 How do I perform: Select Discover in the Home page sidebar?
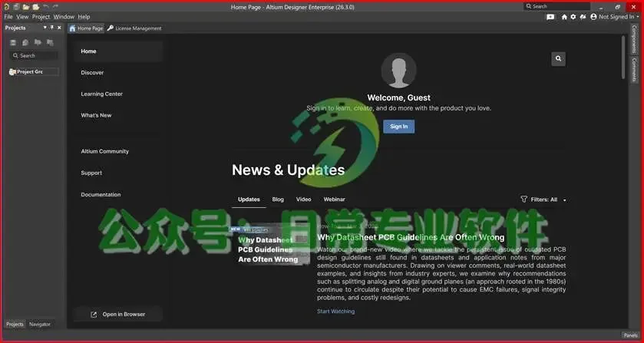click(92, 73)
